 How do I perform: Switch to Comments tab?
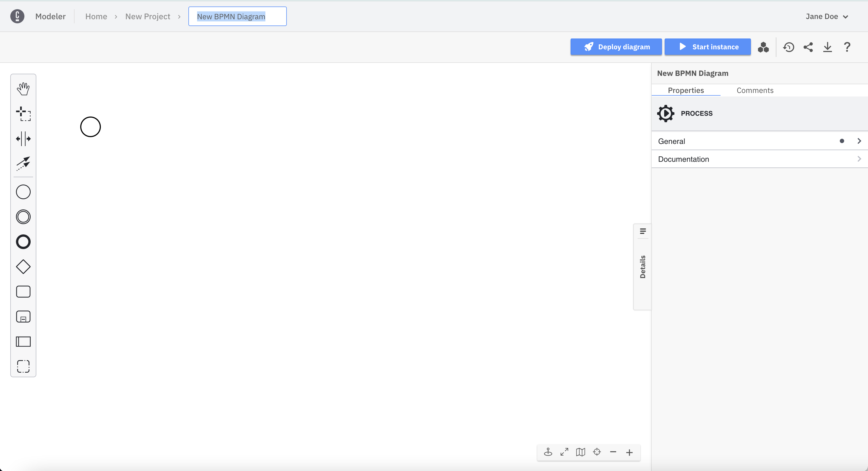pos(755,90)
